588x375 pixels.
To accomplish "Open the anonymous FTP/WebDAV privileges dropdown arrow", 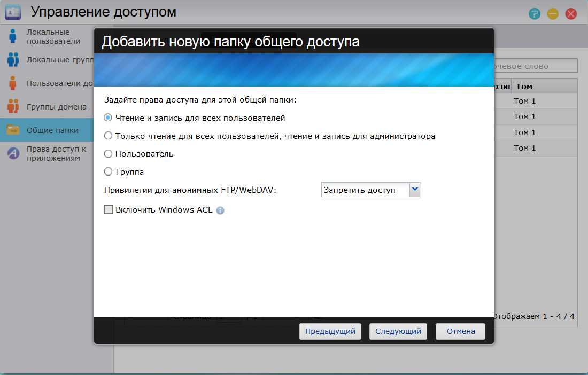I will pos(415,190).
